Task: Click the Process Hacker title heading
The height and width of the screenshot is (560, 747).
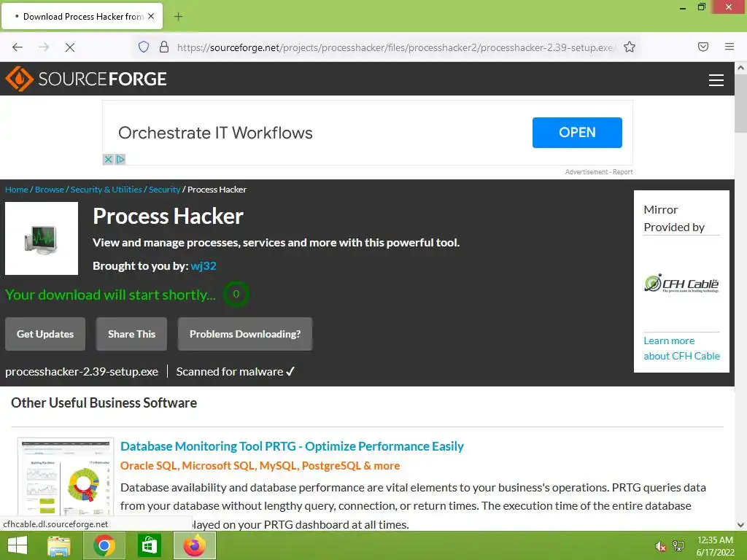Action: [169, 216]
